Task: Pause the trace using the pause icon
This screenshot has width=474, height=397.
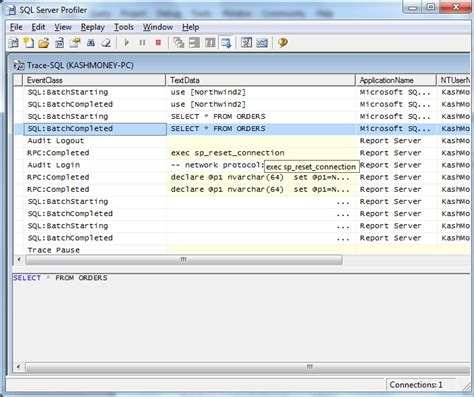Action: [142, 43]
